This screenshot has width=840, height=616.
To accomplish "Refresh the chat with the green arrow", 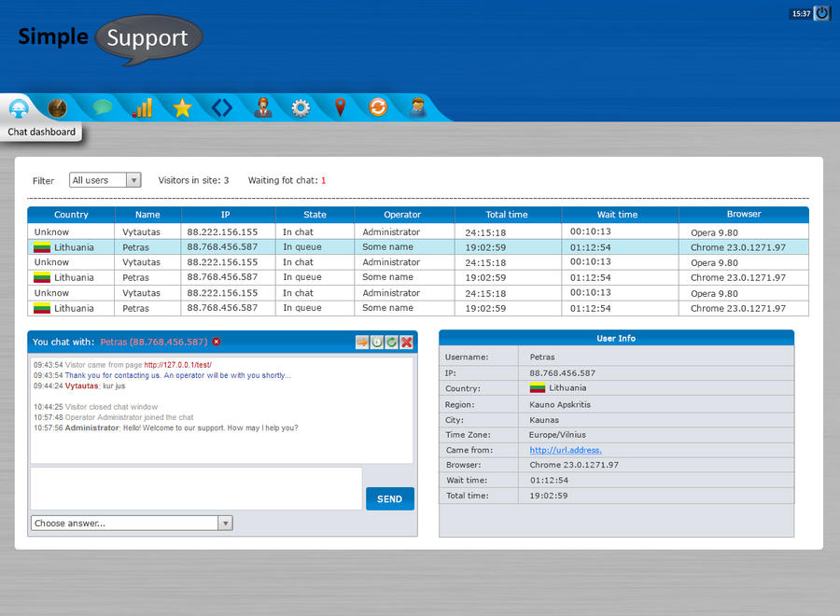I will pos(392,343).
